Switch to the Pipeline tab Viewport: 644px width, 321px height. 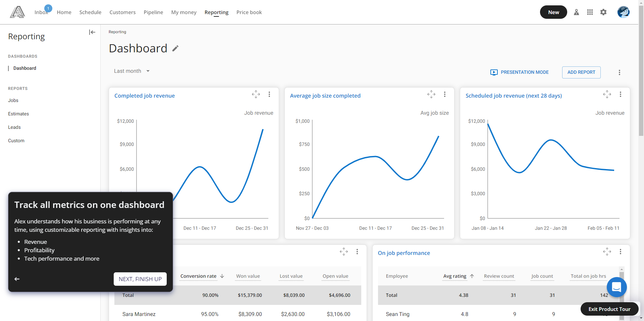click(153, 12)
